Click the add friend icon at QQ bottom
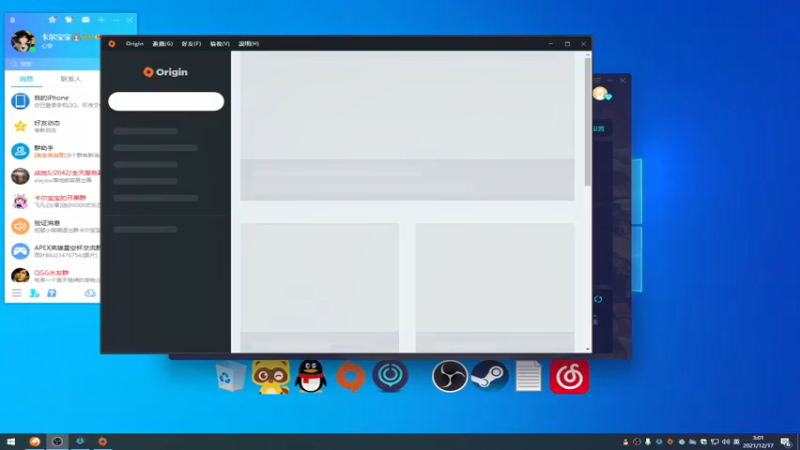Image resolution: width=800 pixels, height=450 pixels. click(34, 293)
